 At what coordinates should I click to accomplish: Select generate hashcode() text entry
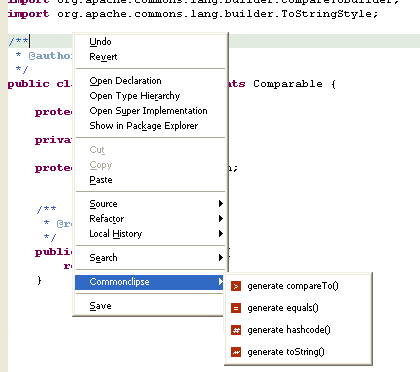pos(289,330)
